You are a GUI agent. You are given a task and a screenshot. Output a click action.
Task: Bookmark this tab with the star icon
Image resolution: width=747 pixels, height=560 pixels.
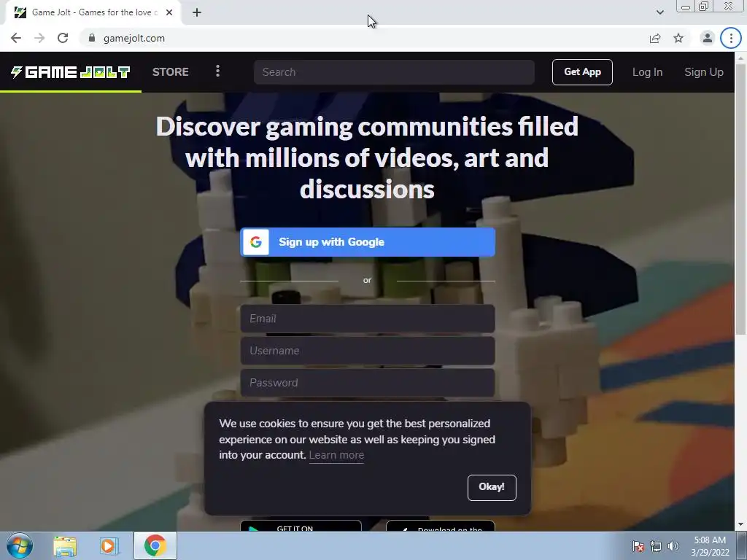(x=678, y=38)
